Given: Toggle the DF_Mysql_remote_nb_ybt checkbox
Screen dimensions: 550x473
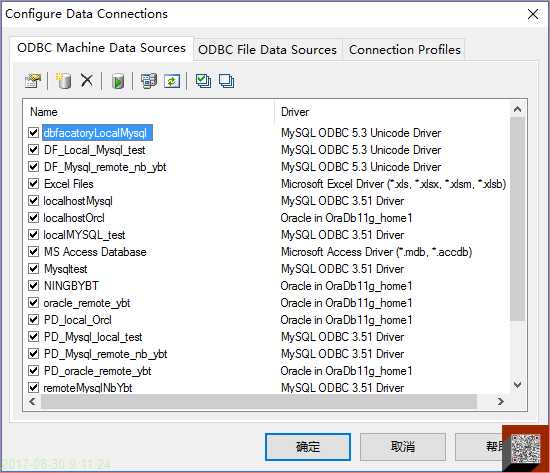Looking at the screenshot, I should point(33,167).
